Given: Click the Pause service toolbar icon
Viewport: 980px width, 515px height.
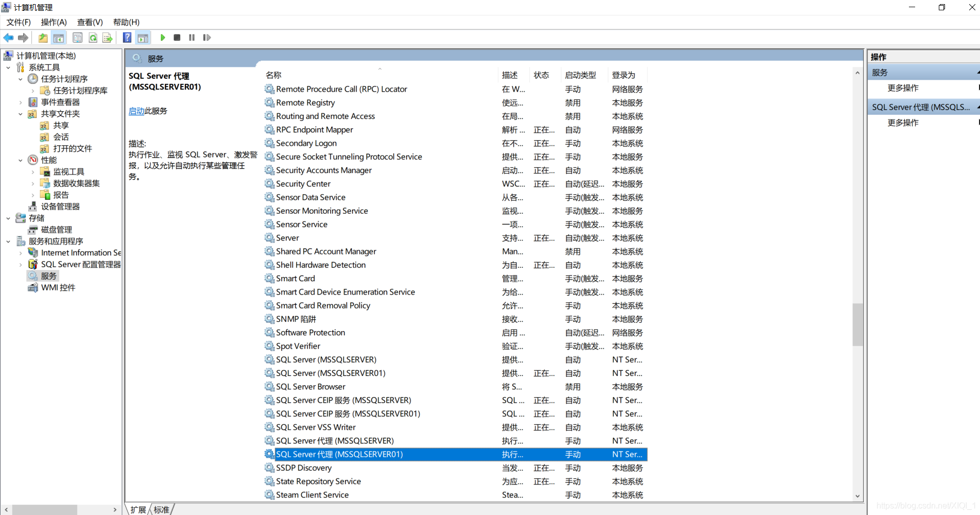Looking at the screenshot, I should click(x=192, y=38).
